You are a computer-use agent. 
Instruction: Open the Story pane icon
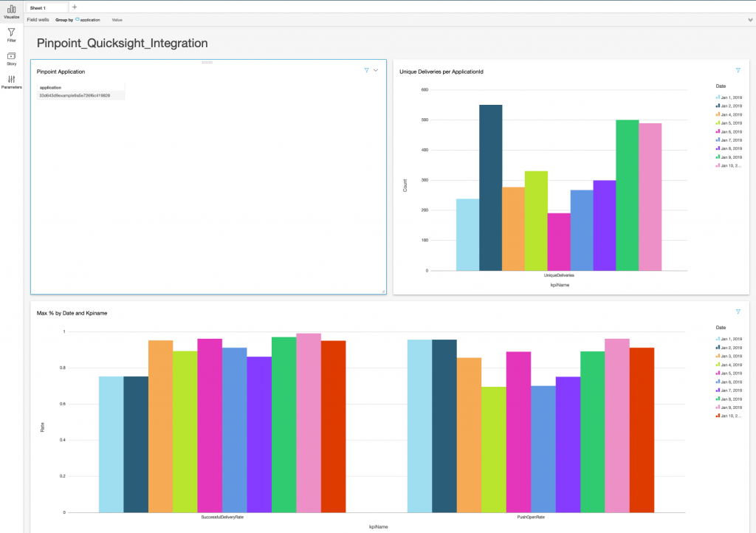coord(12,59)
